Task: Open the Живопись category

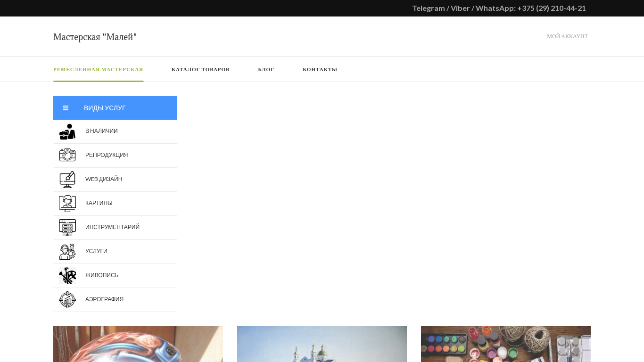Action: 102,275
